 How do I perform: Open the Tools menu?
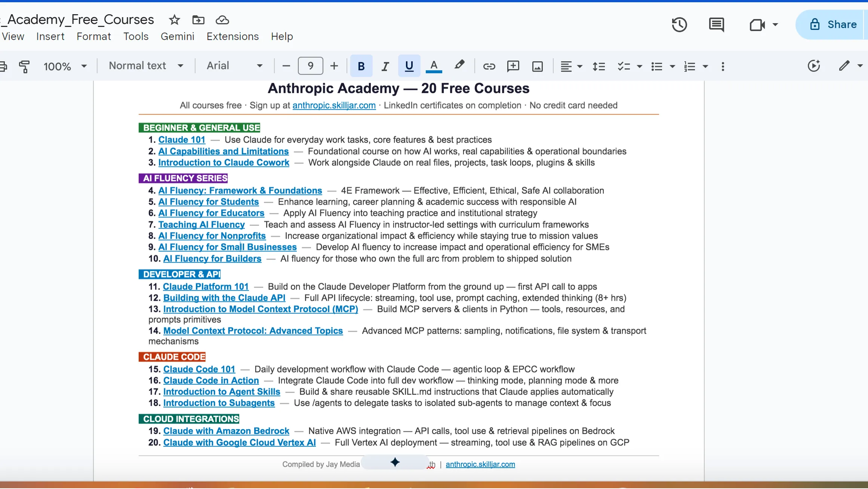pyautogui.click(x=136, y=36)
